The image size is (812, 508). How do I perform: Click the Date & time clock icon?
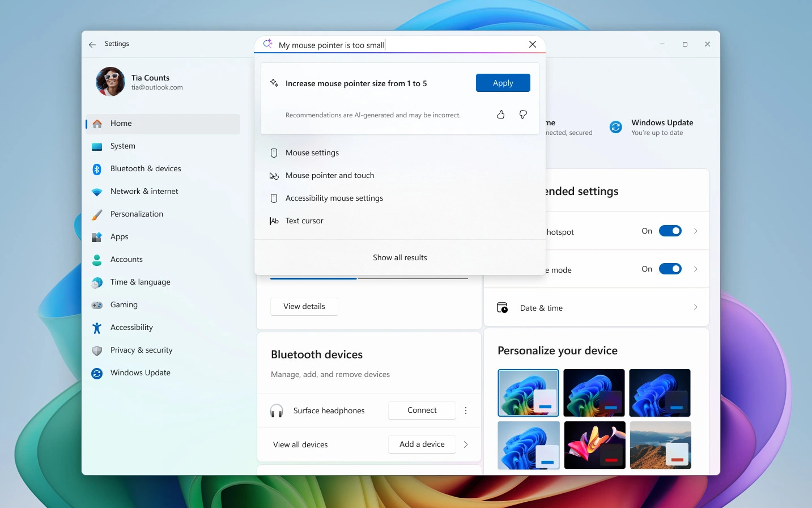pyautogui.click(x=503, y=307)
